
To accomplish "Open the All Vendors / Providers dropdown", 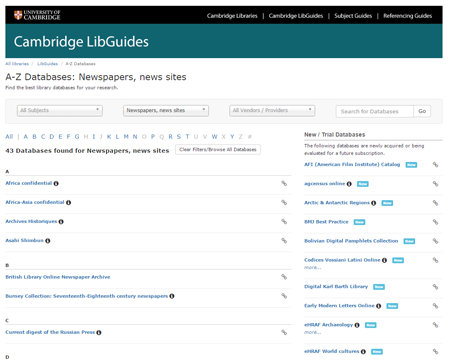I will 272,110.
